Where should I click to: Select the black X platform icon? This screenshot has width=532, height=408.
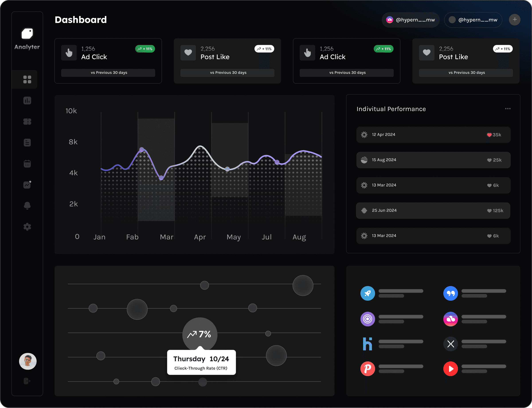[450, 344]
